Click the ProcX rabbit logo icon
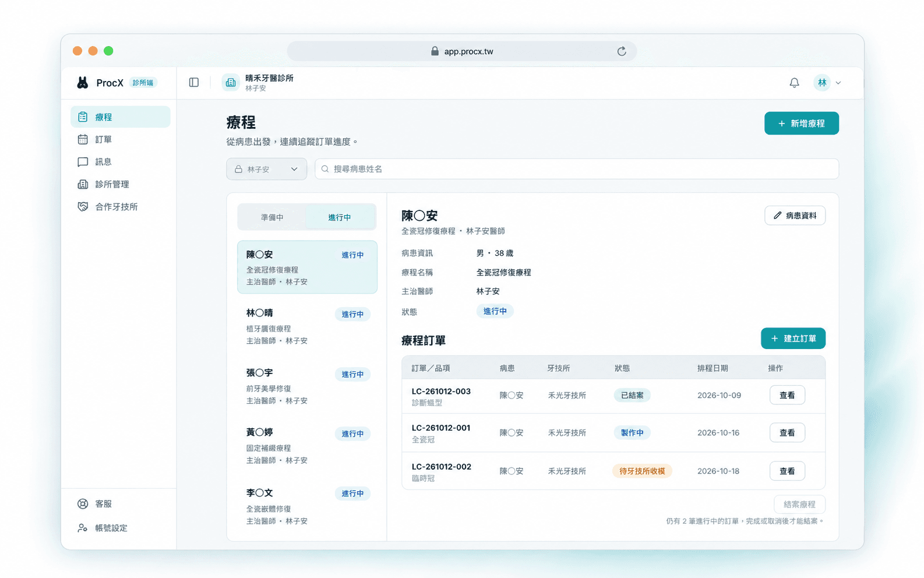This screenshot has height=578, width=924. pos(83,83)
